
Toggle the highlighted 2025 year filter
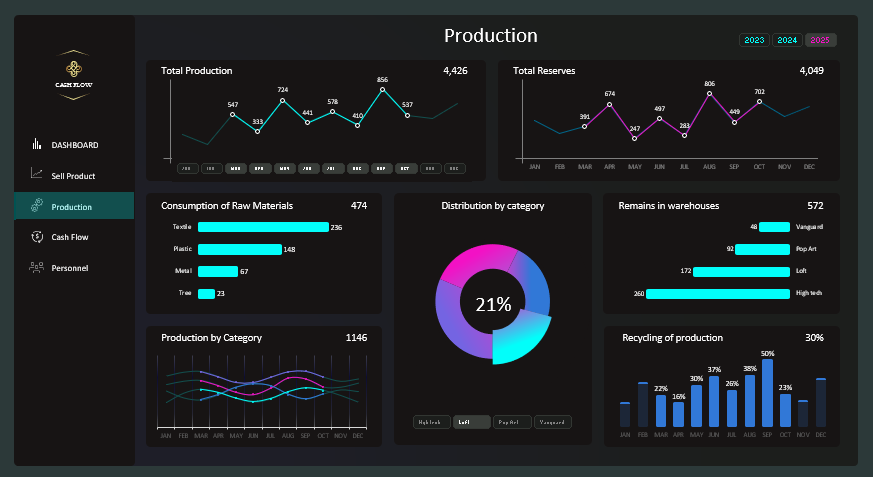coord(820,40)
